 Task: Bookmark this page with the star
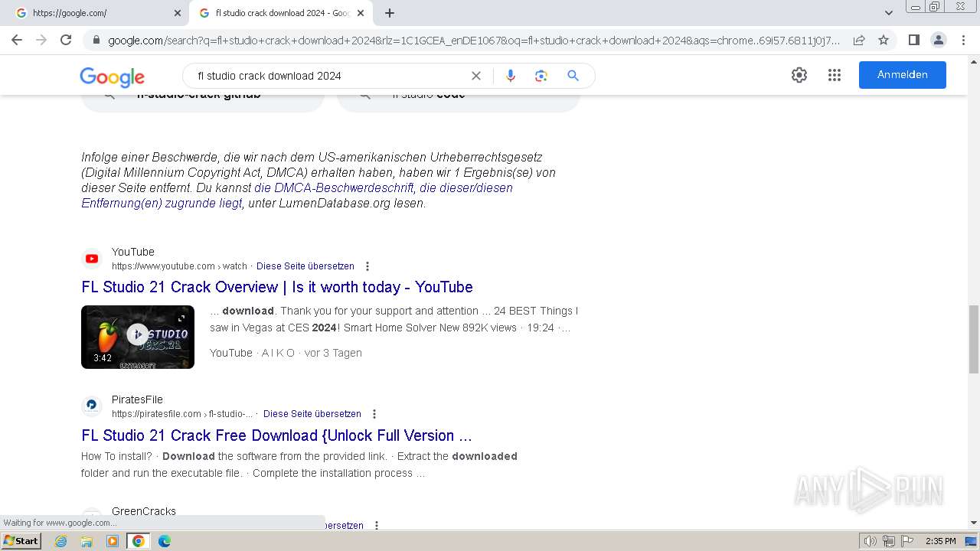coord(884,40)
